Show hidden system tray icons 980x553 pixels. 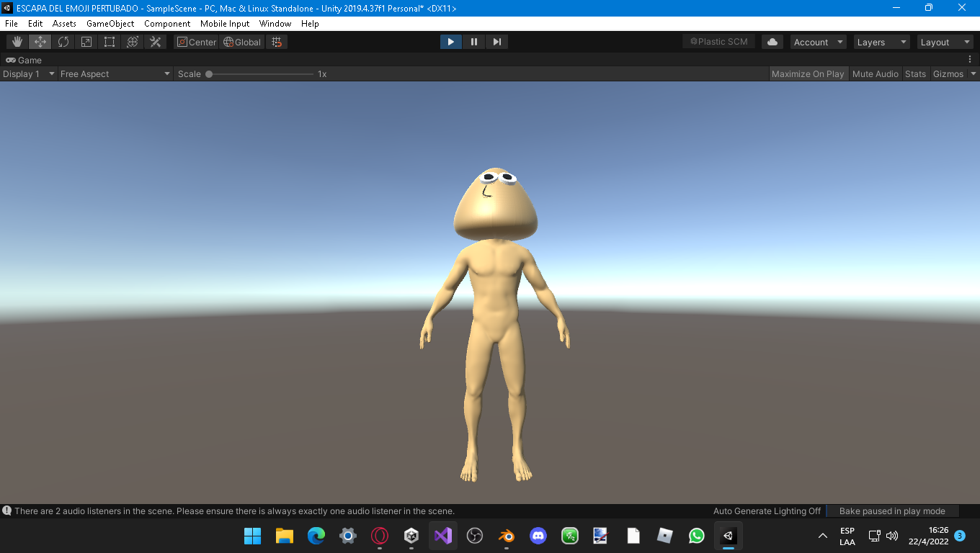822,536
